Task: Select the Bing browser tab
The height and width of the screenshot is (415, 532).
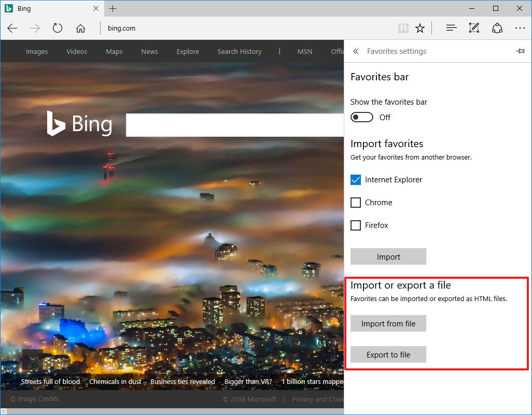Action: (51, 8)
